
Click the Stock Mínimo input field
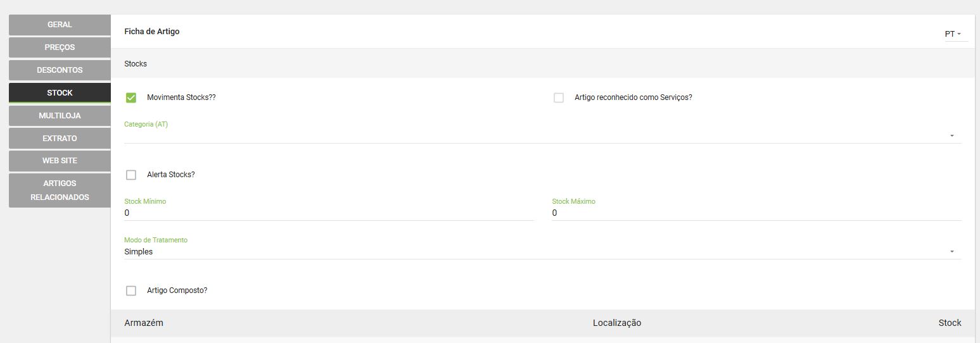pyautogui.click(x=329, y=213)
